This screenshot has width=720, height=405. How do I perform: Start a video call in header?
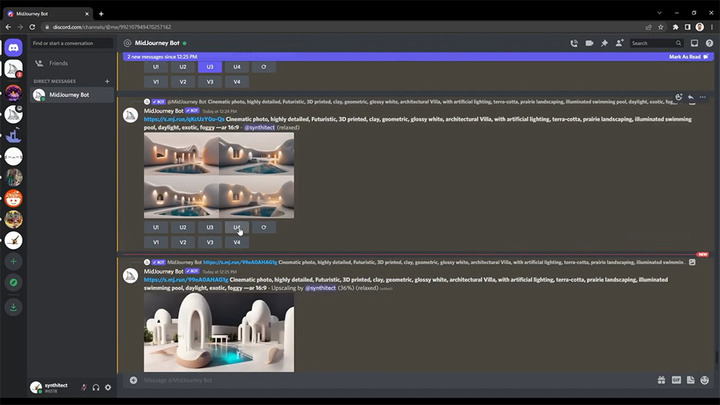pos(589,43)
